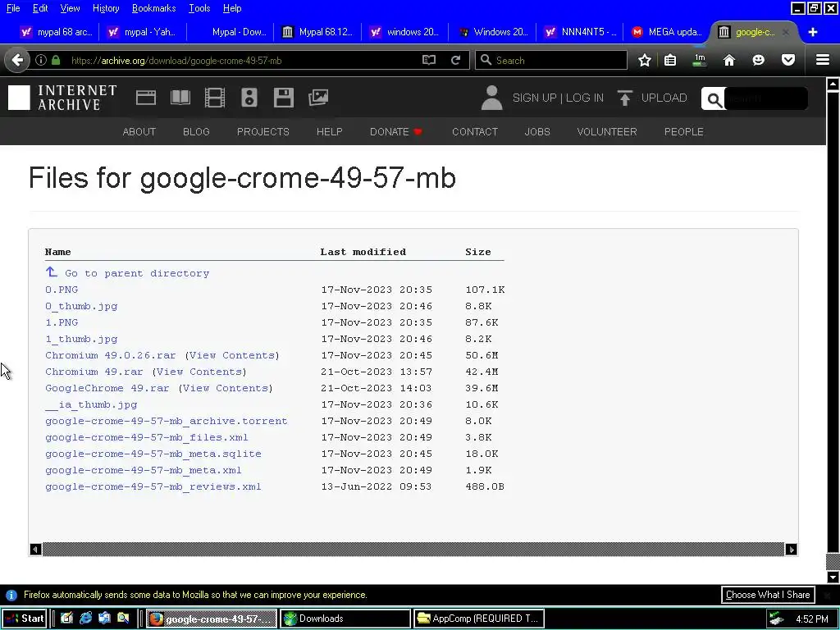840x630 pixels.
Task: Click the horizontal scrollbar left arrow
Action: coord(35,549)
